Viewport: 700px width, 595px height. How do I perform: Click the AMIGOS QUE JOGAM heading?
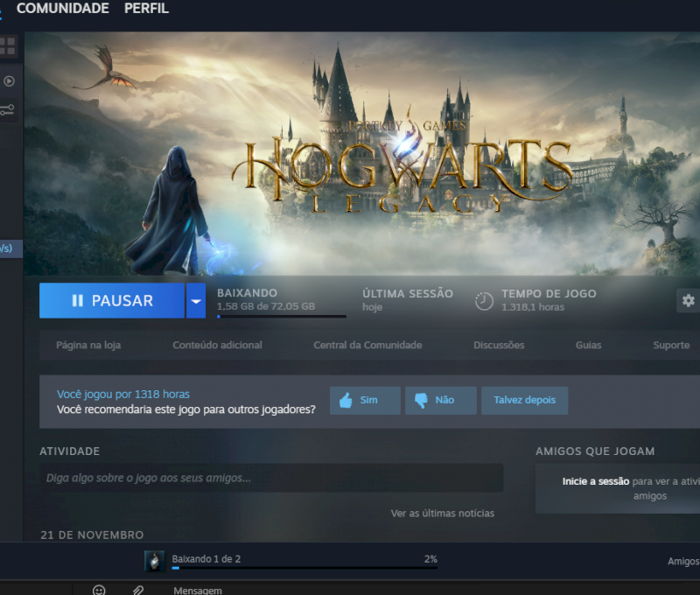pyautogui.click(x=595, y=451)
